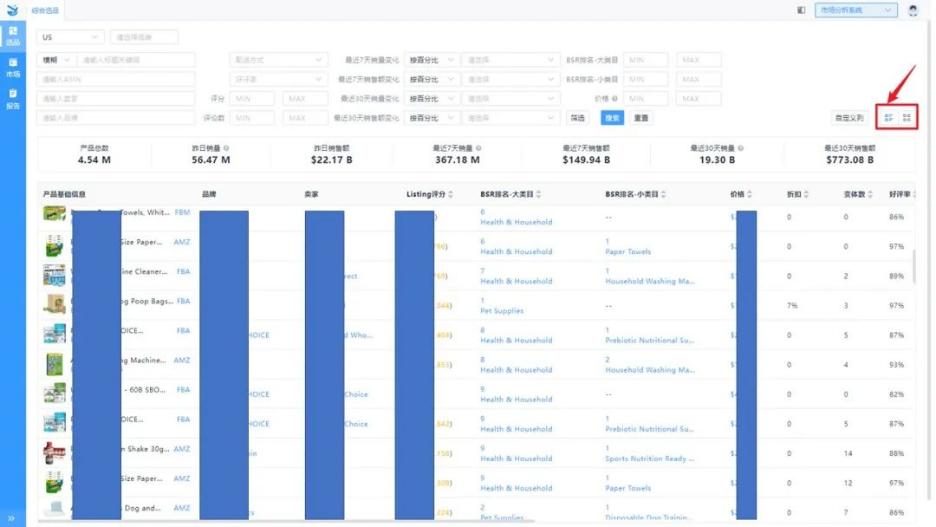Sort by 价格 column

[749, 194]
